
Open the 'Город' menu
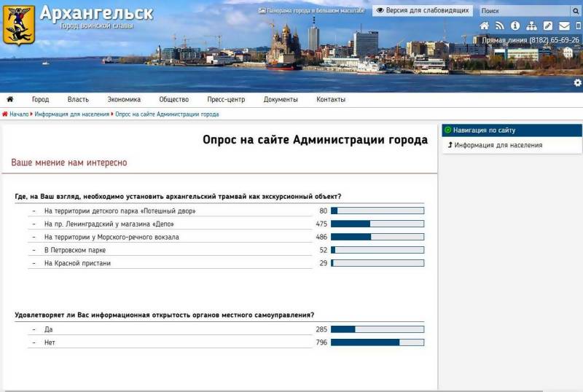[40, 100]
